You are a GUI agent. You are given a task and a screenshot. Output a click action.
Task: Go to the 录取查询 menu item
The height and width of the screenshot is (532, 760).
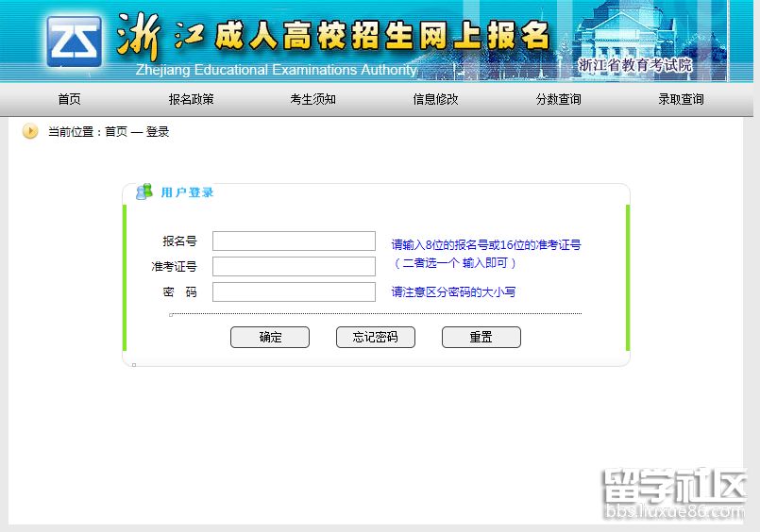pos(681,99)
